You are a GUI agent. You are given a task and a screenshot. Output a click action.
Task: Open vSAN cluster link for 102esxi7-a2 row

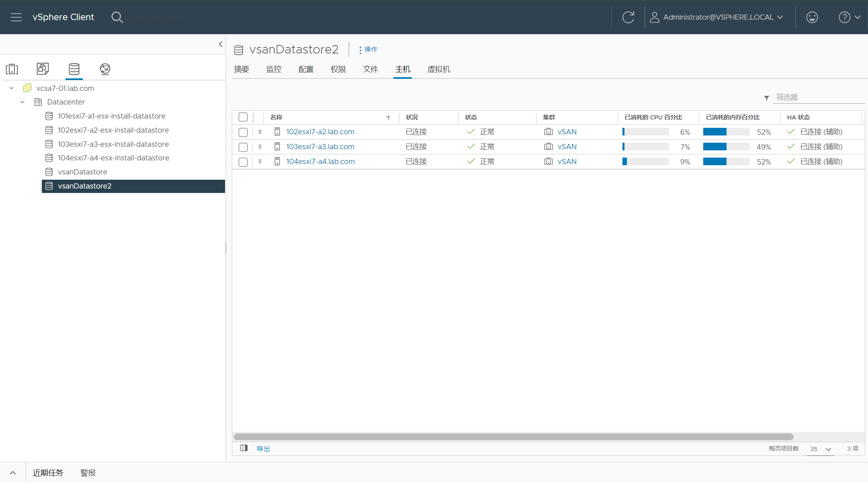(567, 132)
